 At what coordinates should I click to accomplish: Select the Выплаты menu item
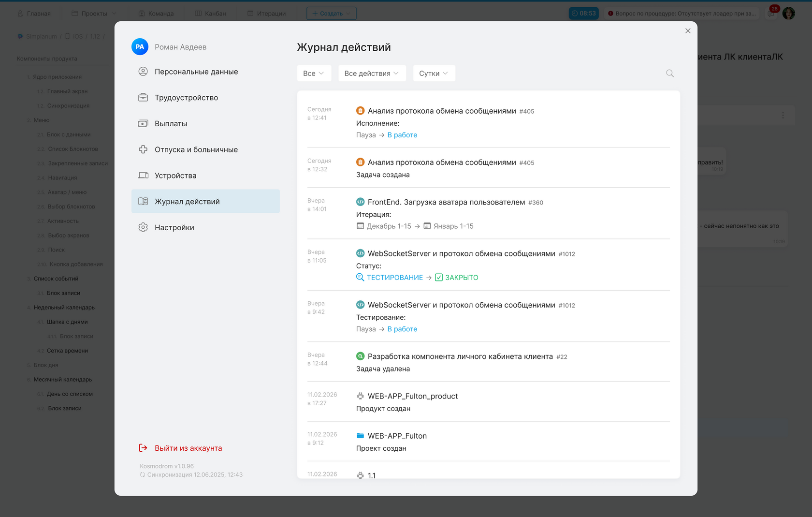point(171,124)
